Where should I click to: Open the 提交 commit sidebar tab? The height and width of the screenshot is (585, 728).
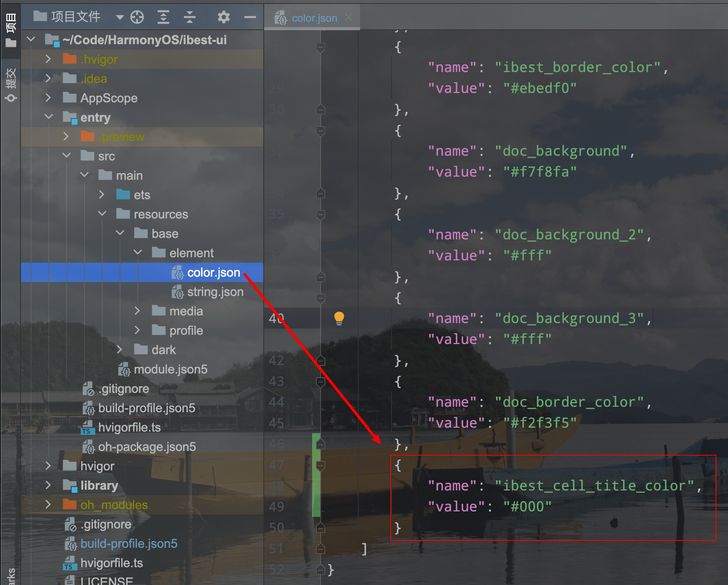tap(11, 84)
